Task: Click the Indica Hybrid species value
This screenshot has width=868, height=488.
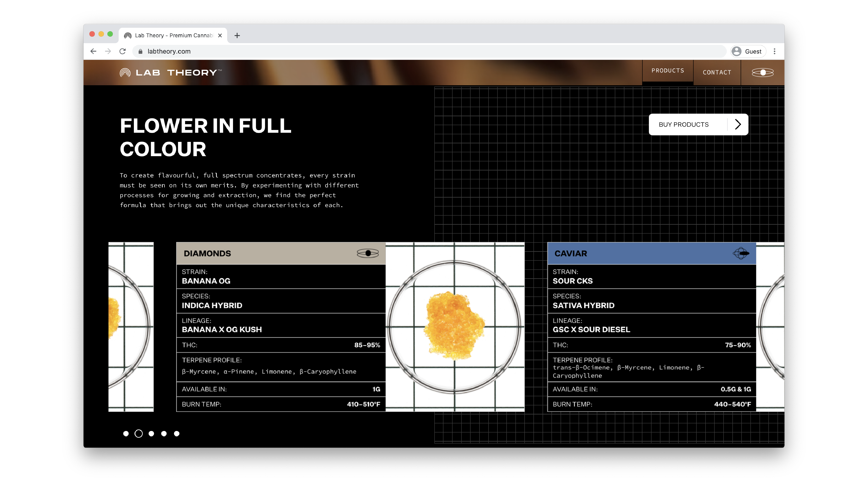Action: 212,305
